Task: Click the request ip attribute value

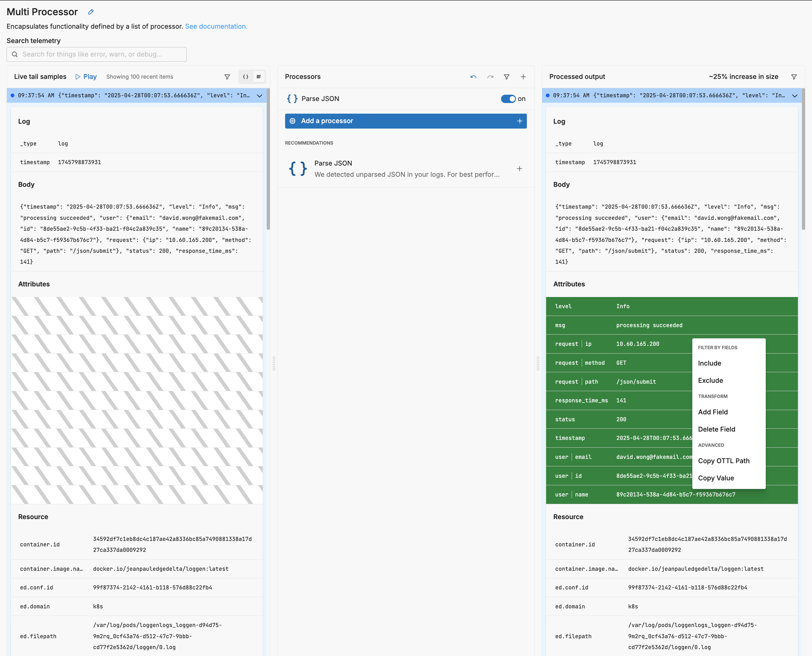Action: (637, 344)
